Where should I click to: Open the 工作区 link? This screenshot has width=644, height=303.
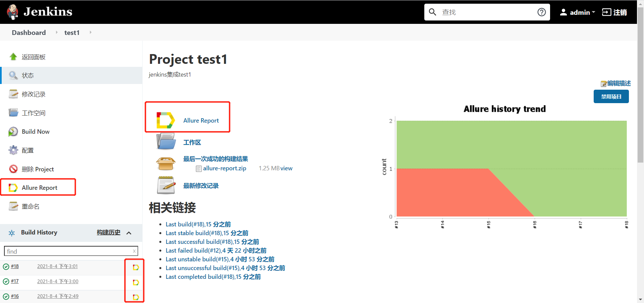coord(192,142)
